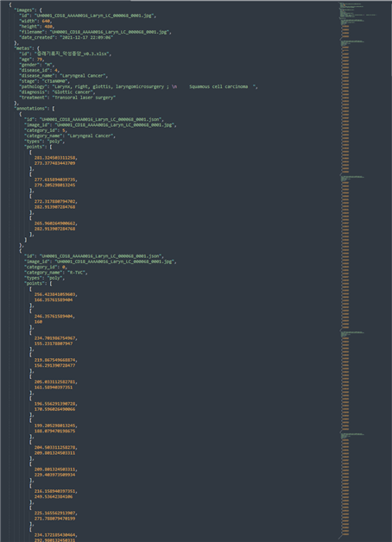Click the value 249.53642384106
Viewport: 392px width, 542px height.
click(x=54, y=497)
